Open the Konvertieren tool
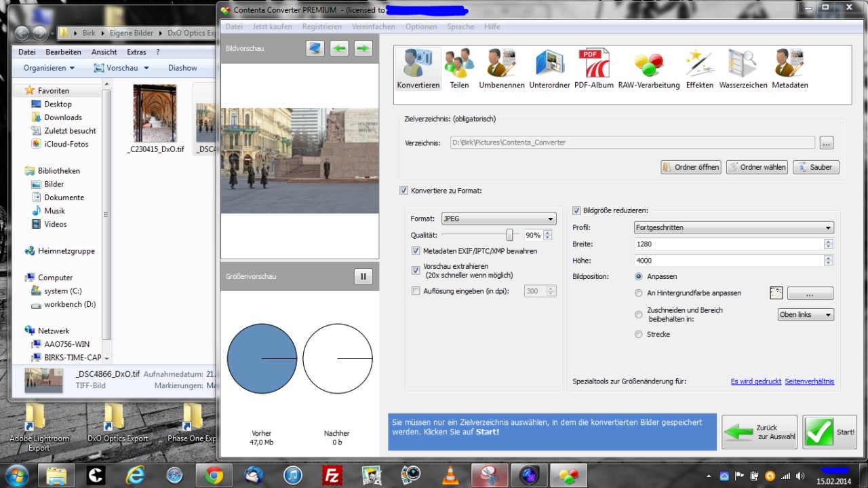The height and width of the screenshot is (488, 868). 418,69
